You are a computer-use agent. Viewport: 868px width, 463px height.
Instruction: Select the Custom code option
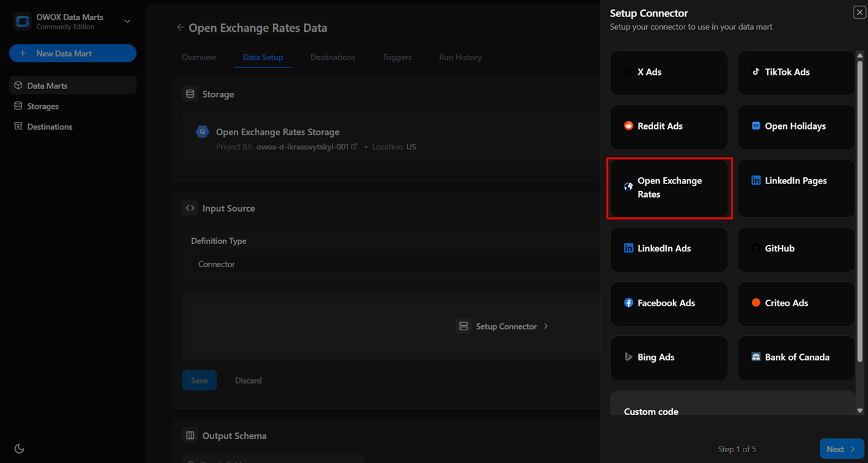click(x=733, y=404)
